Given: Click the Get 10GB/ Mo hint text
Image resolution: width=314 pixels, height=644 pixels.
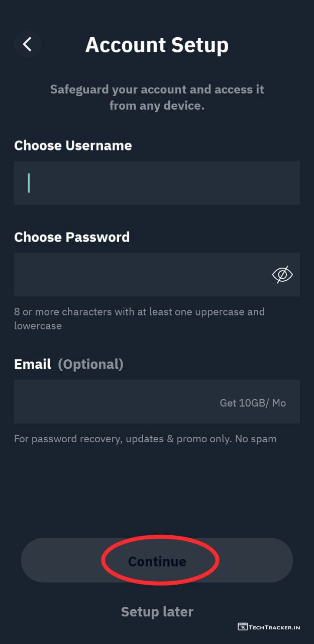Looking at the screenshot, I should click(x=253, y=403).
